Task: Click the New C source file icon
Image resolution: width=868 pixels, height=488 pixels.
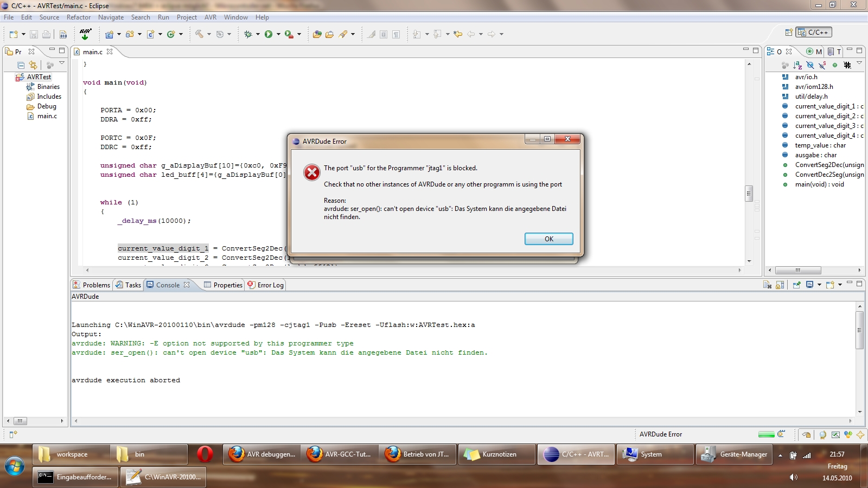Action: (150, 34)
